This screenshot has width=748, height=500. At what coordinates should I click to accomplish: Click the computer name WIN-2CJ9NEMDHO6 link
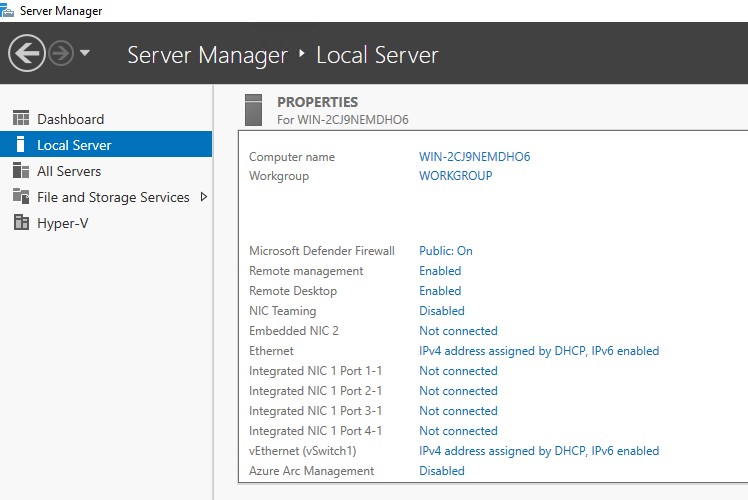coord(474,157)
